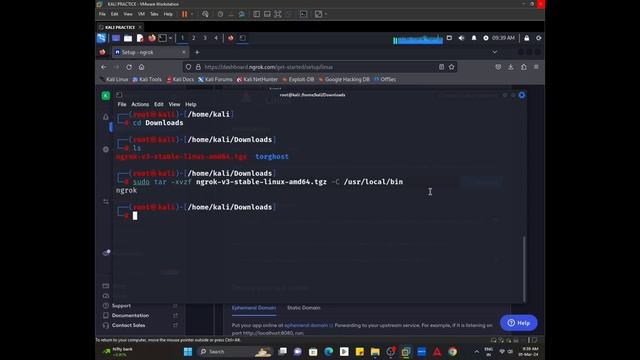Switch to the Static Domain tab
The image size is (640, 360).
[x=303, y=308]
